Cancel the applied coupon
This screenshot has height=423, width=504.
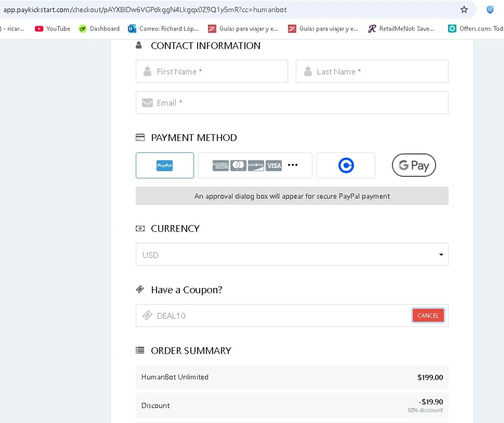pyautogui.click(x=428, y=315)
